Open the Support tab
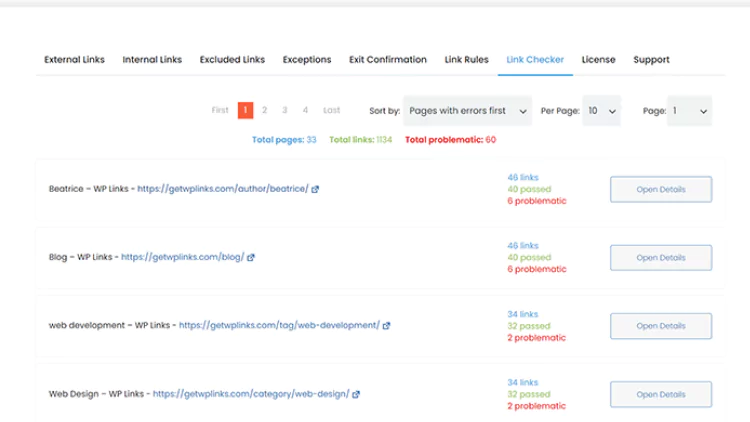 click(x=651, y=60)
